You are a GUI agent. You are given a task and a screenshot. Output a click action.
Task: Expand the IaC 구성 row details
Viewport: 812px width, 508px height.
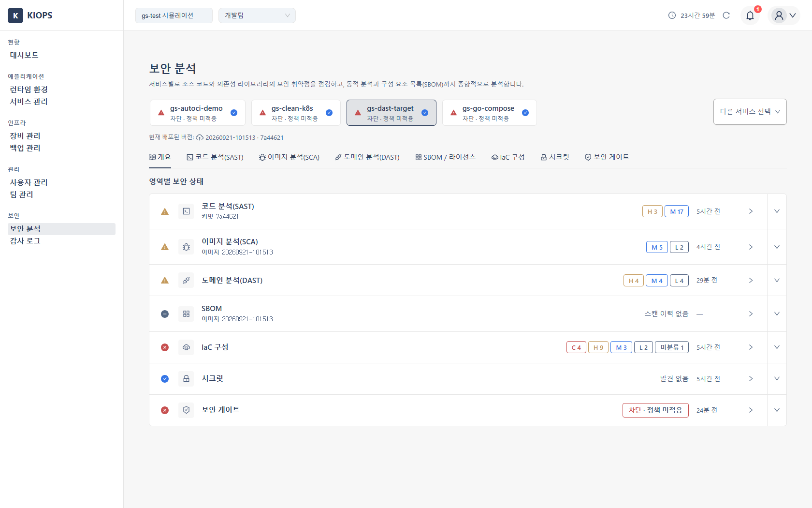point(777,347)
